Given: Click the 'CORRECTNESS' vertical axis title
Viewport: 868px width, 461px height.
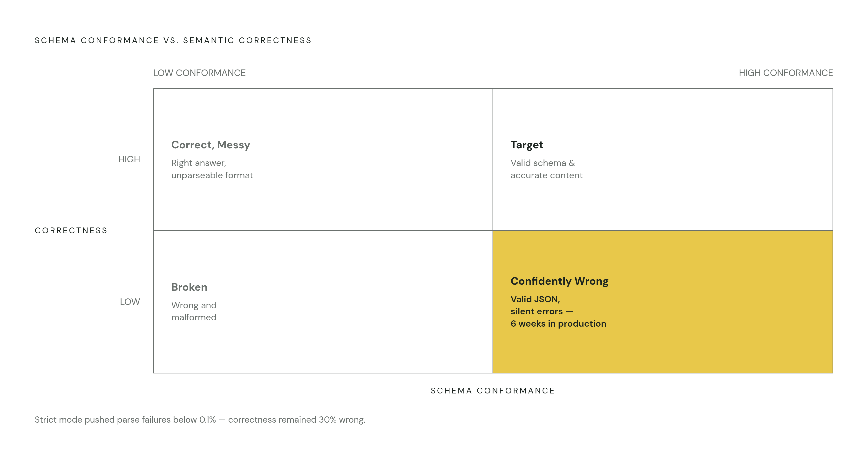Looking at the screenshot, I should coord(71,230).
